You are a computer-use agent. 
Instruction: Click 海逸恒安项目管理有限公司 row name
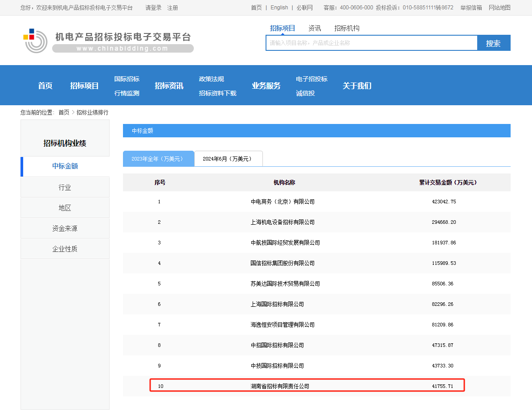tap(282, 325)
